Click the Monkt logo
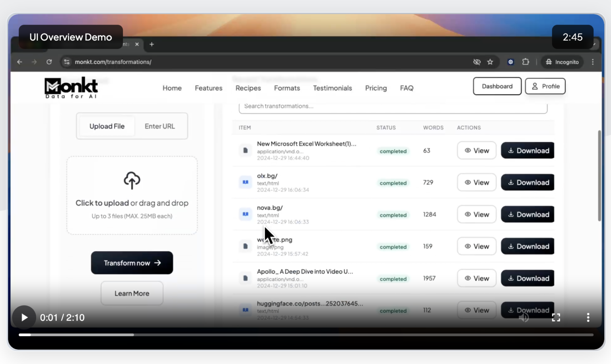The height and width of the screenshot is (364, 611). (71, 87)
